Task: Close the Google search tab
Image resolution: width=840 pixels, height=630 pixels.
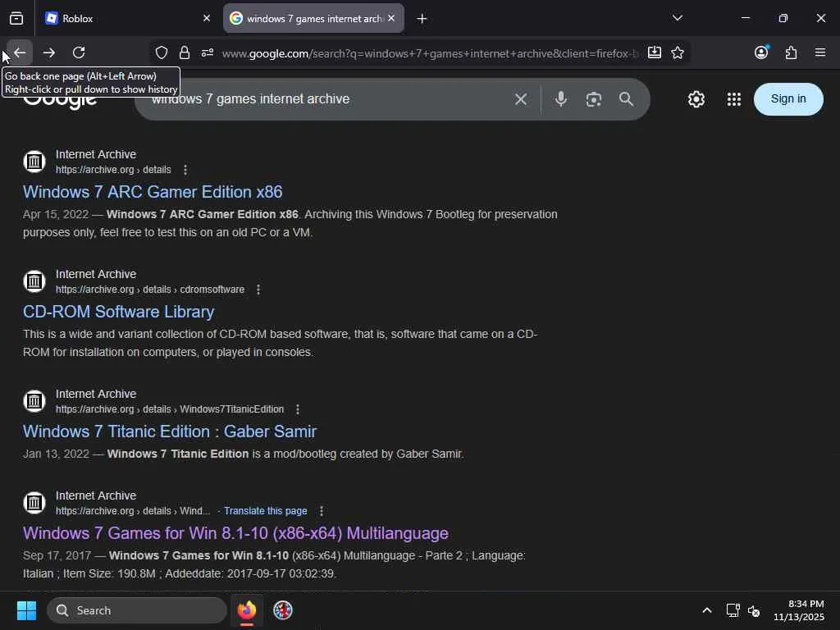Action: tap(391, 18)
